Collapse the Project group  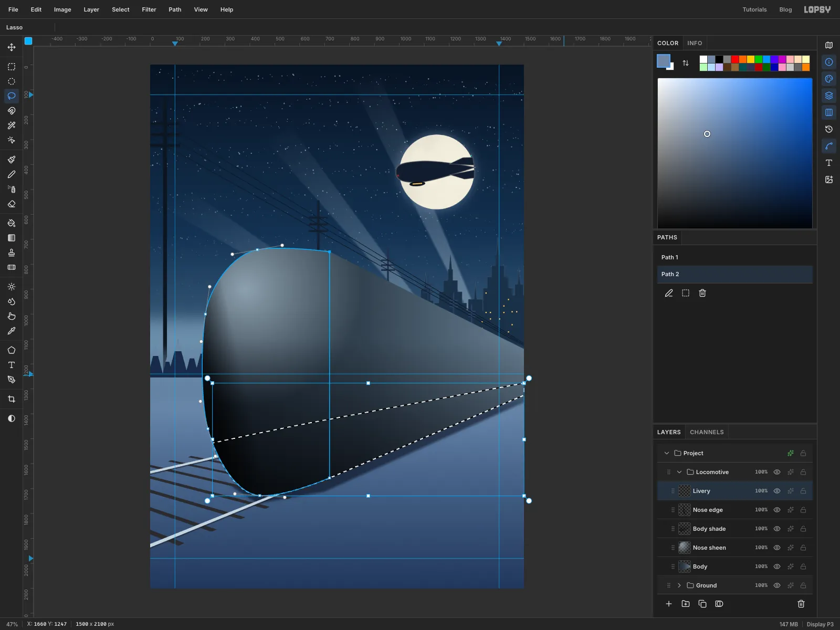coord(667,453)
